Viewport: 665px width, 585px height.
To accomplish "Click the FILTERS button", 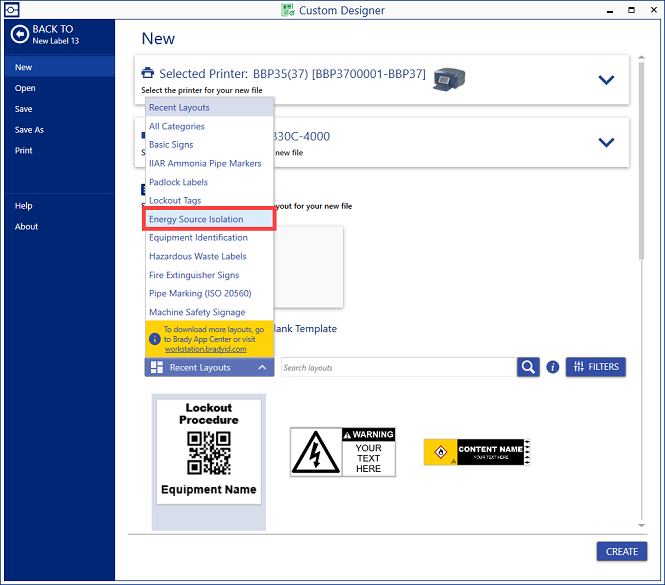I will (x=595, y=367).
